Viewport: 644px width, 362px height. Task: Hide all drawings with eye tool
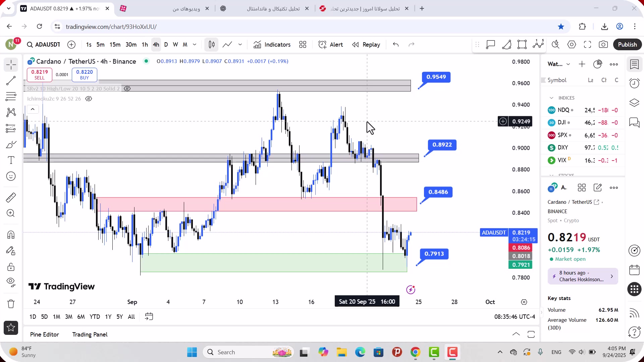(x=11, y=283)
